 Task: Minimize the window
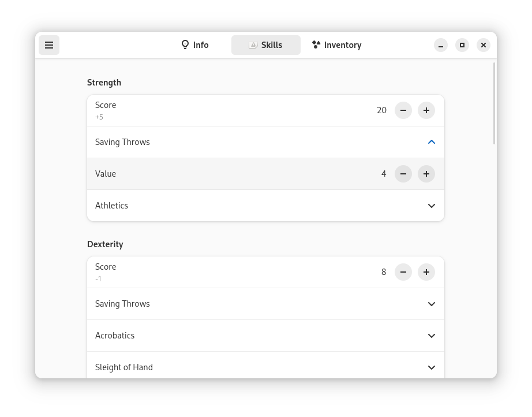tap(441, 45)
